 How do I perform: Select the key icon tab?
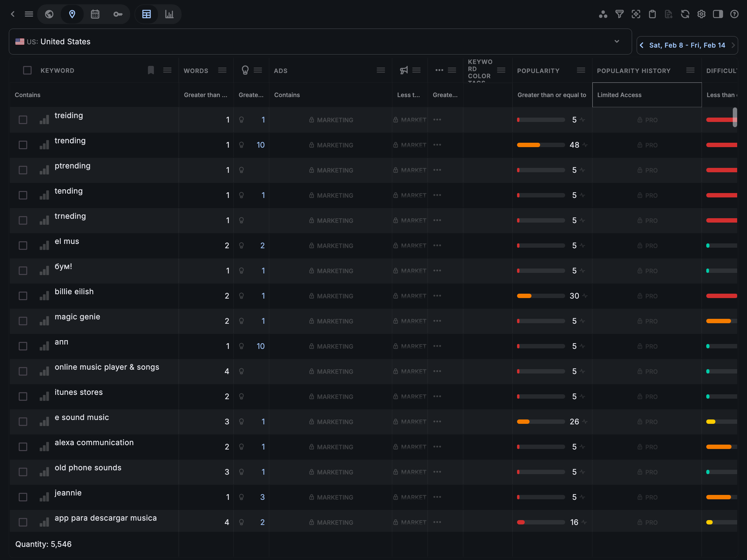point(118,14)
